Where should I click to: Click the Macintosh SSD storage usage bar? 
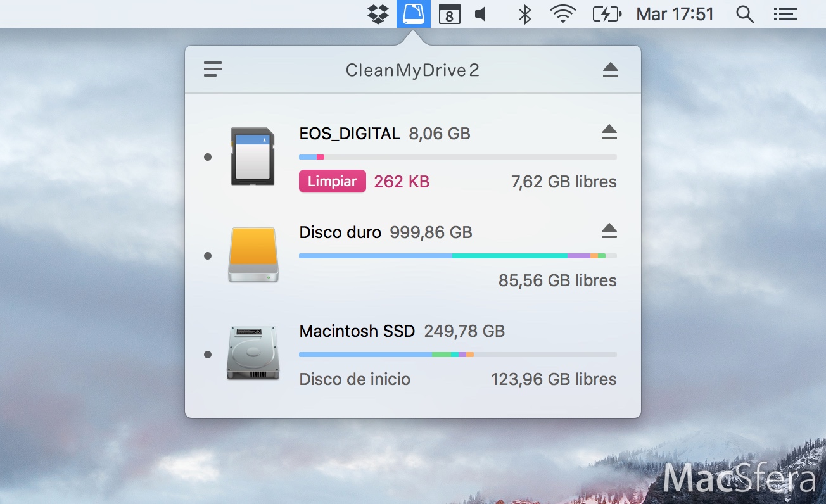(x=458, y=355)
